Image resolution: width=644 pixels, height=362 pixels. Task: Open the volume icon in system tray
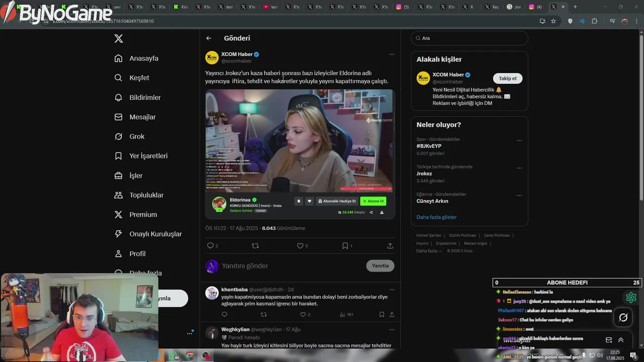pos(600,355)
